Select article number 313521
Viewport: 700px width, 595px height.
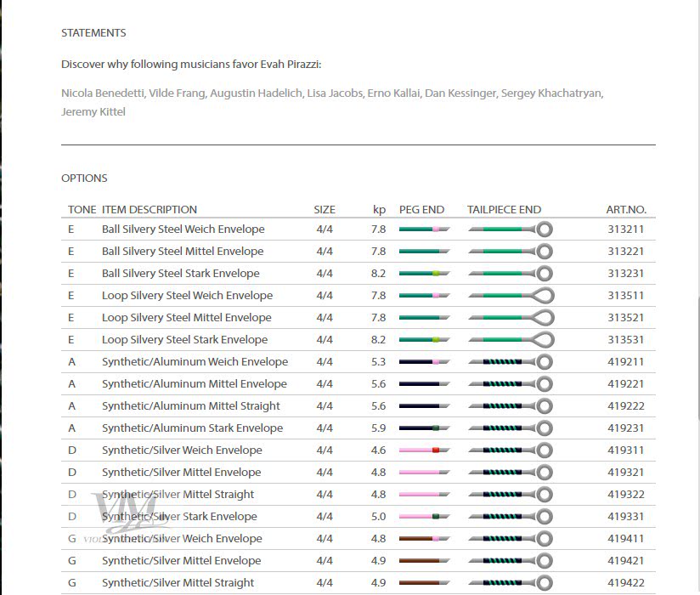pos(626,318)
